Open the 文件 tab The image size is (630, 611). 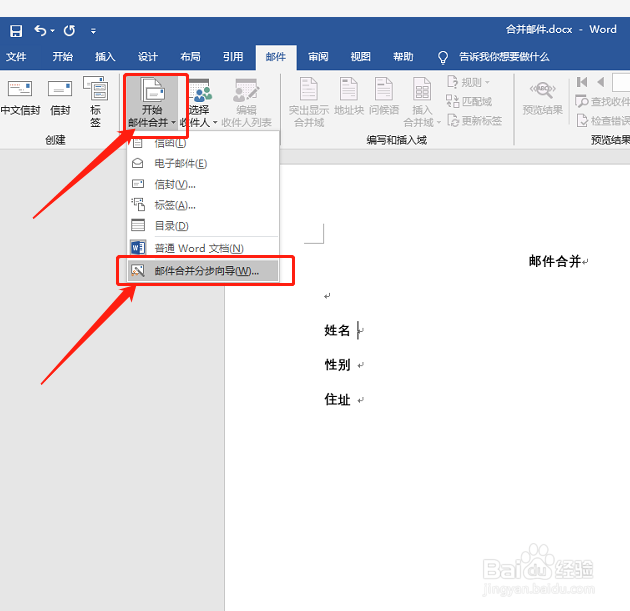(16, 57)
